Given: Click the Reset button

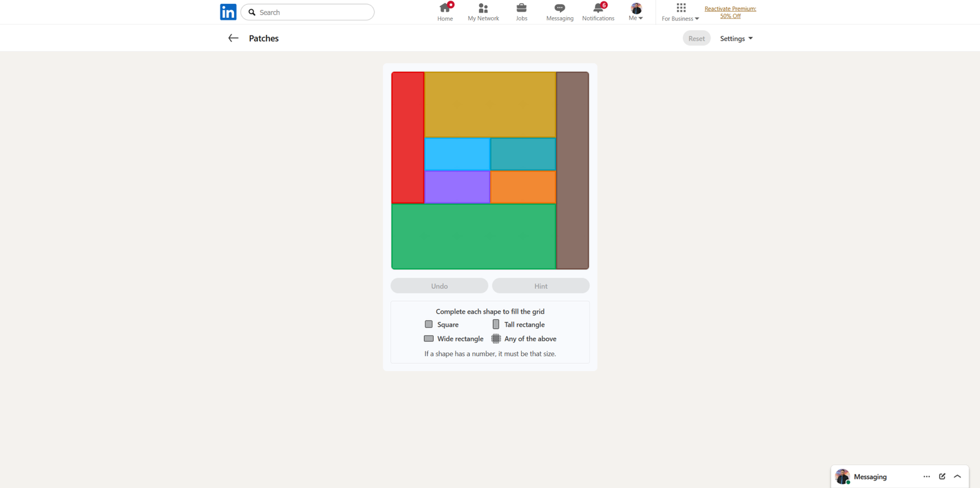Looking at the screenshot, I should click(x=696, y=39).
